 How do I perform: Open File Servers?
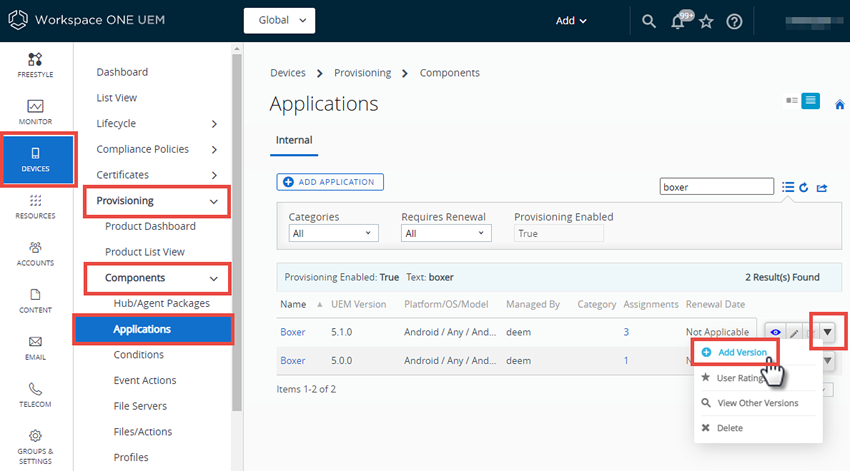click(140, 405)
